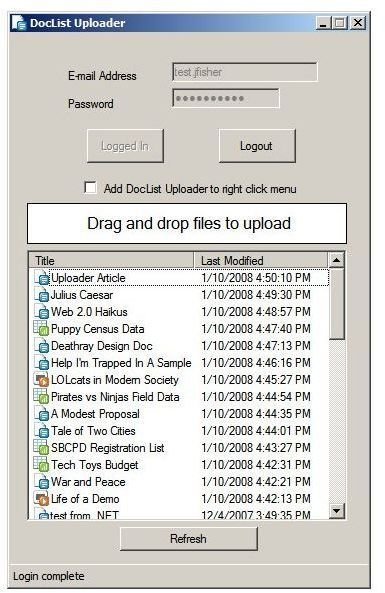Click the document icon beside War and Peace
The width and height of the screenshot is (385, 593).
42,482
